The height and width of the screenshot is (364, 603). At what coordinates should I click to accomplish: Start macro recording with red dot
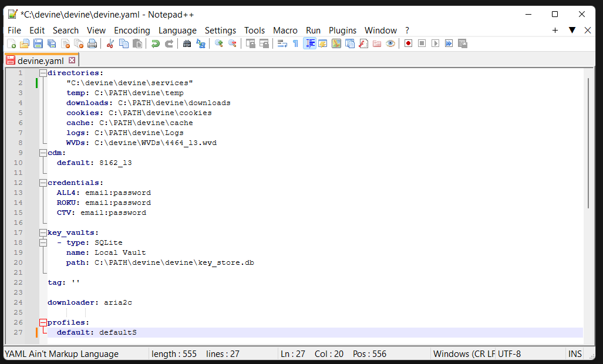click(x=409, y=43)
